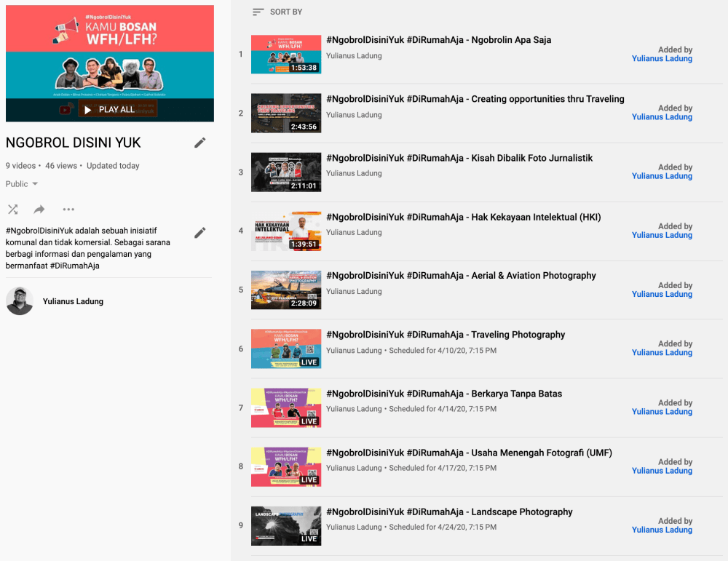The width and height of the screenshot is (728, 561).
Task: Open Creating opportunities thru Traveling video
Action: point(475,99)
